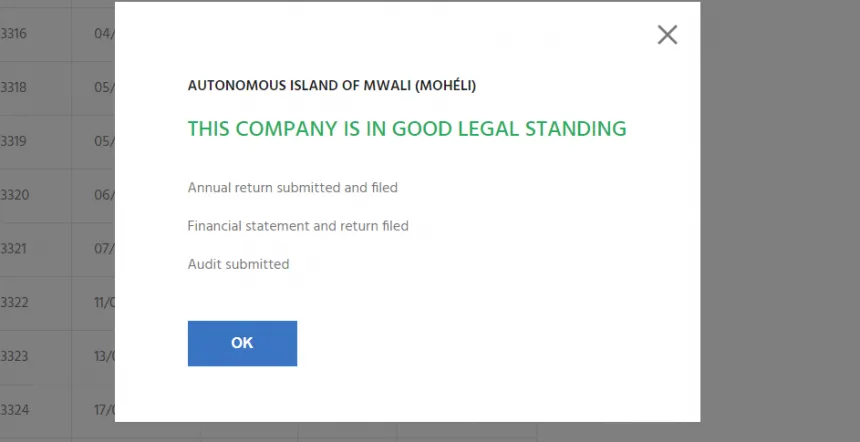Select the Financial statement and return filed line
860x442 pixels.
click(298, 226)
